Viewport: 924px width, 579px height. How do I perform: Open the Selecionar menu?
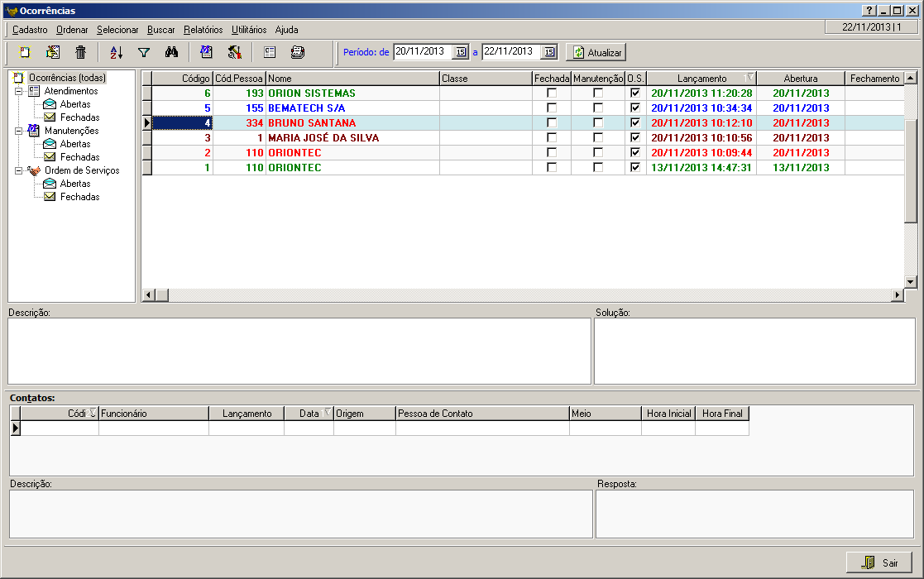point(117,30)
